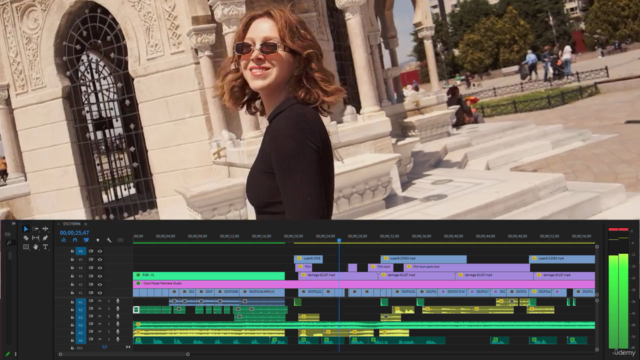Mute audio track A4
The height and width of the screenshot is (360, 640).
coord(100,324)
